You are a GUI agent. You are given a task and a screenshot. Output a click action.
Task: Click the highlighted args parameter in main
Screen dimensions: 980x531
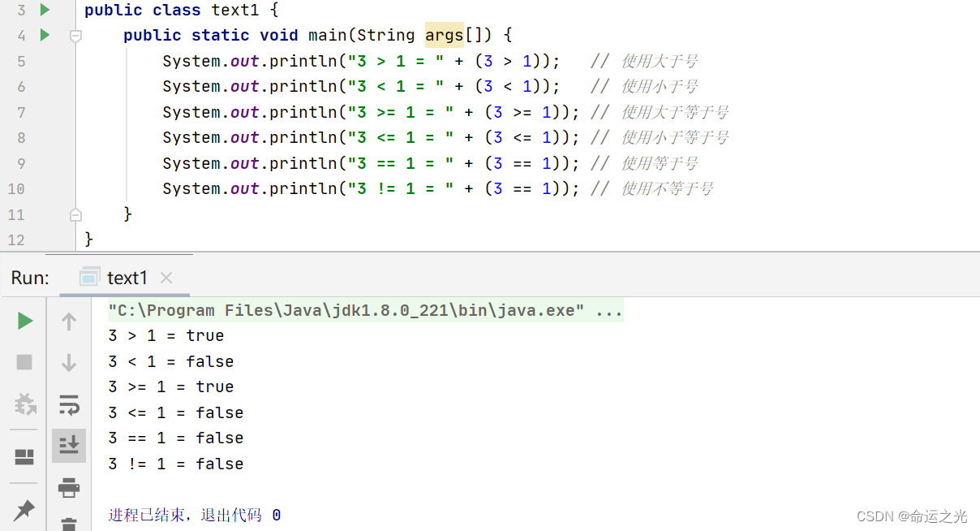(x=444, y=35)
